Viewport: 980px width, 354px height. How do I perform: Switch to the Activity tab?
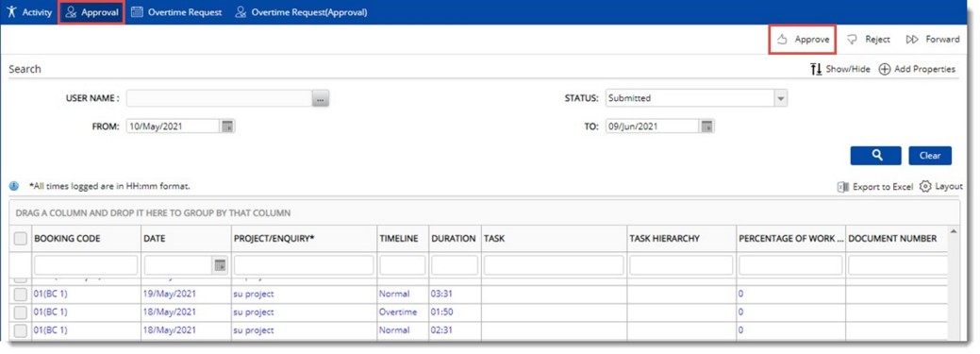click(29, 12)
